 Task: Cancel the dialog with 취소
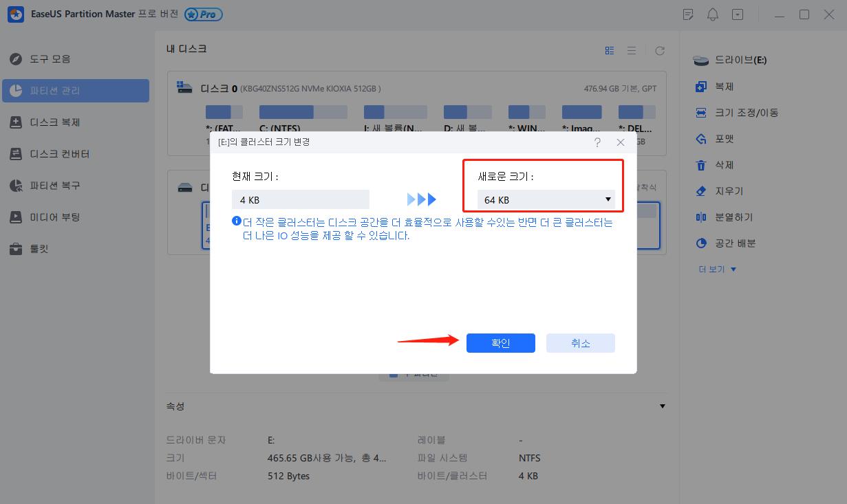point(580,343)
